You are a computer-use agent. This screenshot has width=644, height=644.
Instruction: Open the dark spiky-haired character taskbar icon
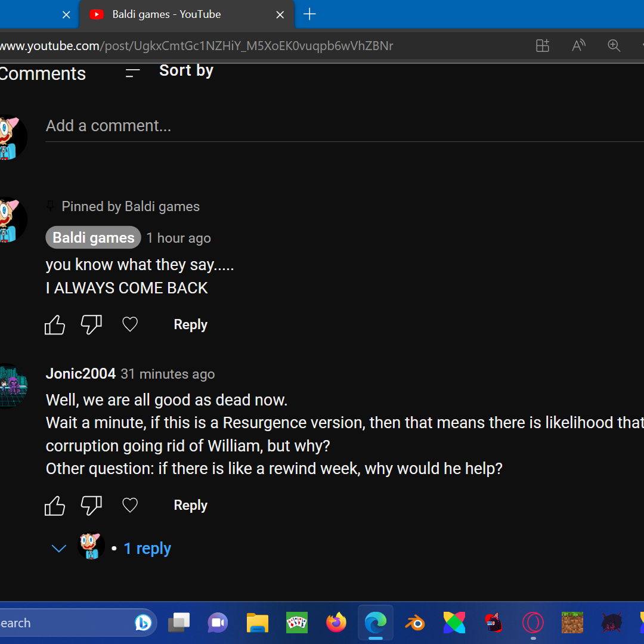(x=612, y=623)
